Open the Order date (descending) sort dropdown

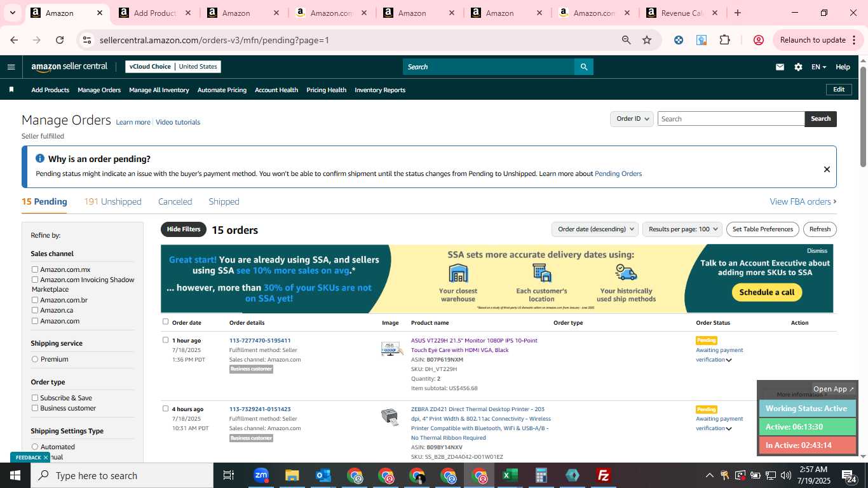click(x=595, y=229)
